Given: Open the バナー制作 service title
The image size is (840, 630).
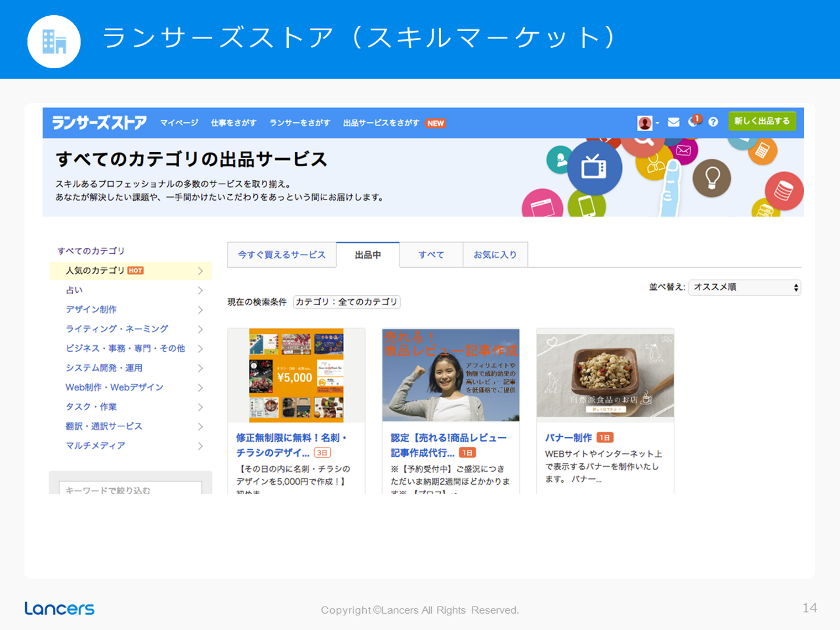Looking at the screenshot, I should point(568,437).
